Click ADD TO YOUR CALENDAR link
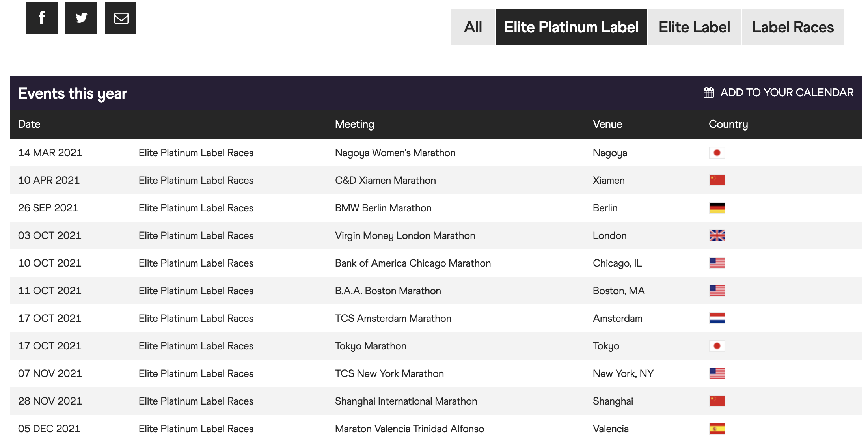This screenshot has width=868, height=444. tap(787, 93)
